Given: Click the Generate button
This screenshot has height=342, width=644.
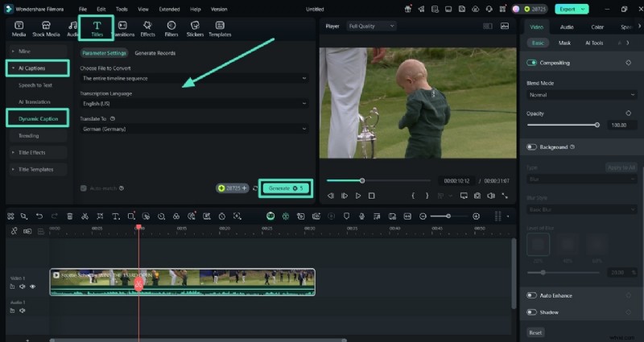Looking at the screenshot, I should pyautogui.click(x=284, y=187).
